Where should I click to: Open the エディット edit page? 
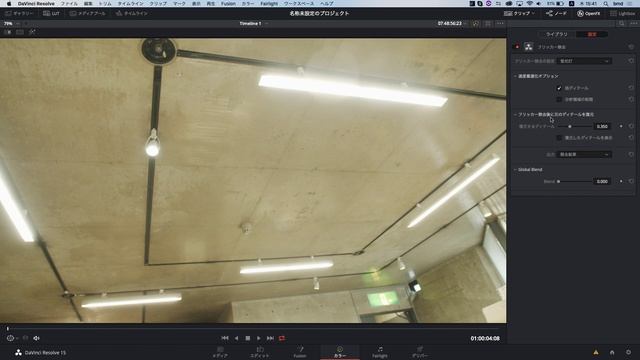[260, 352]
